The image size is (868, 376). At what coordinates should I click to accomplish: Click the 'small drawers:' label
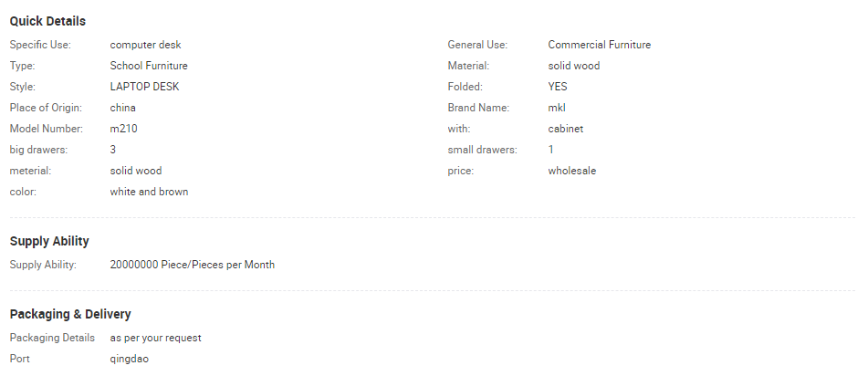(482, 150)
